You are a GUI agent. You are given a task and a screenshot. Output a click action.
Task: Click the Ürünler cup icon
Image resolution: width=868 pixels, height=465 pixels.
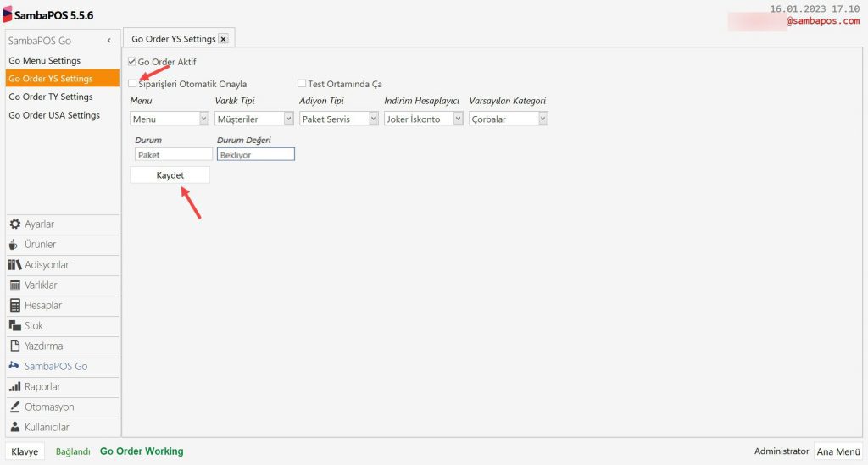coord(14,245)
